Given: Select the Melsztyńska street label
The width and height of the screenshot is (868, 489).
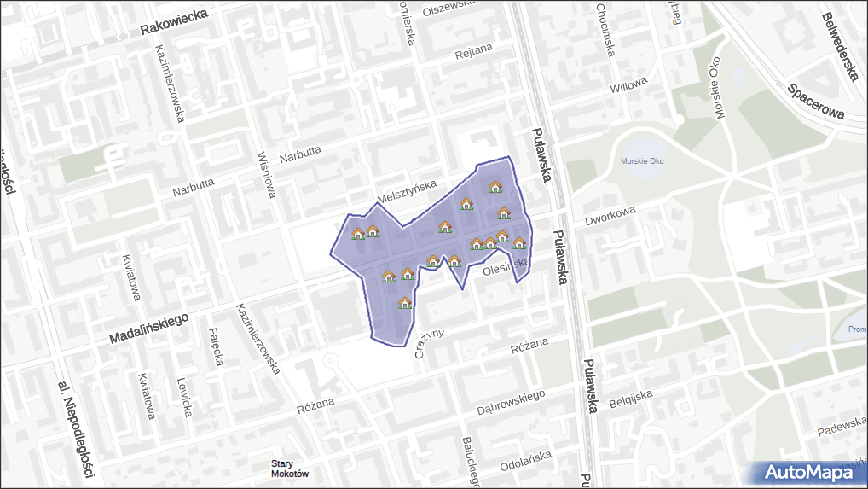Looking at the screenshot, I should [x=407, y=192].
